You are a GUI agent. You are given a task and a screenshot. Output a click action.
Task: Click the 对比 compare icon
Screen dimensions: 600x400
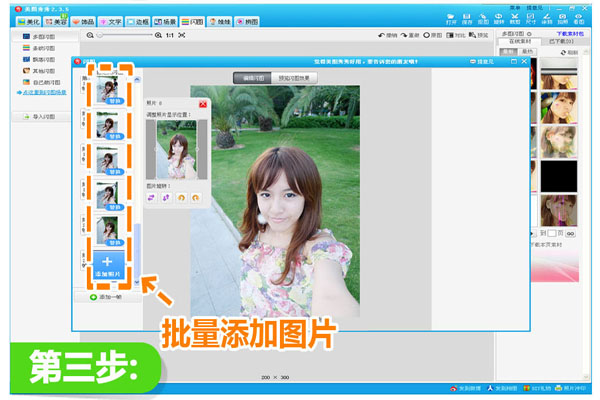pos(456,35)
